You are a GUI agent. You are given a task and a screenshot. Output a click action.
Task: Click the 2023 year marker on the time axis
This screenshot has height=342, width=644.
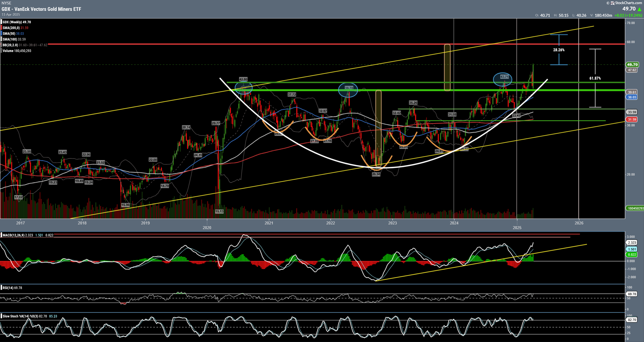[392, 223]
